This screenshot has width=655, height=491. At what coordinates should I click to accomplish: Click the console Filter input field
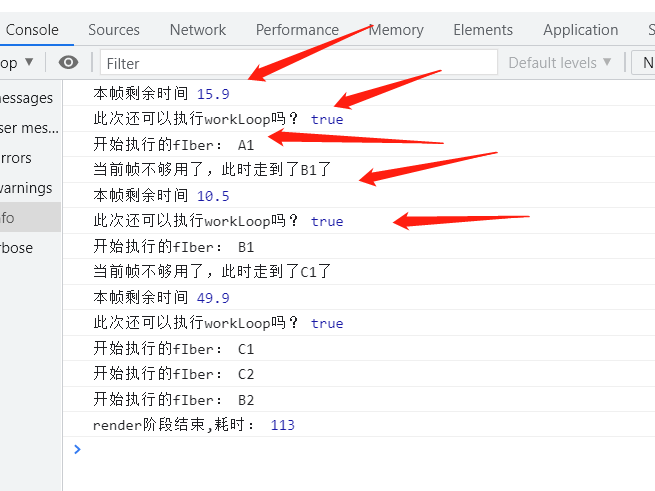(299, 63)
